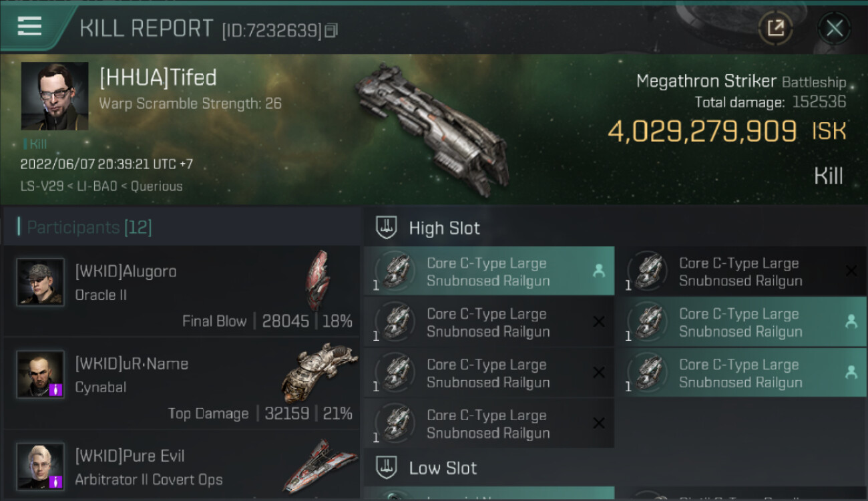Select first highlighted Snubnosed Railgun entry
Viewport: 868px width, 501px height.
click(x=489, y=271)
